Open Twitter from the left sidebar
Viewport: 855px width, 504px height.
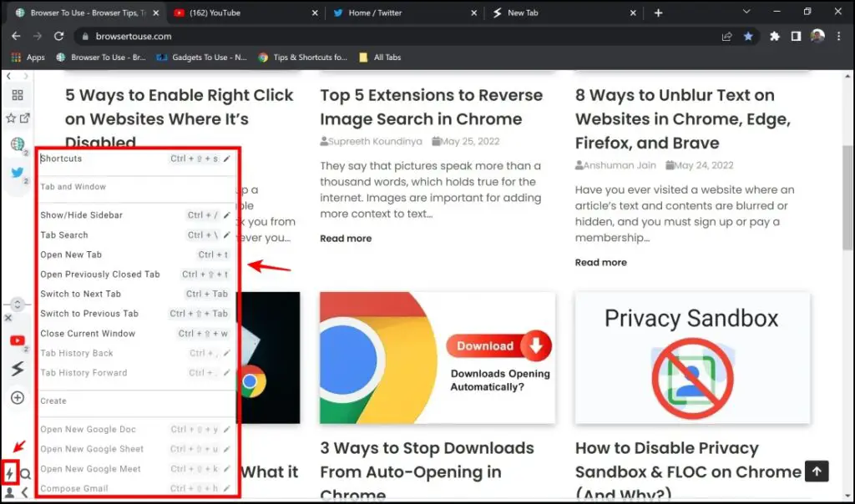point(18,171)
